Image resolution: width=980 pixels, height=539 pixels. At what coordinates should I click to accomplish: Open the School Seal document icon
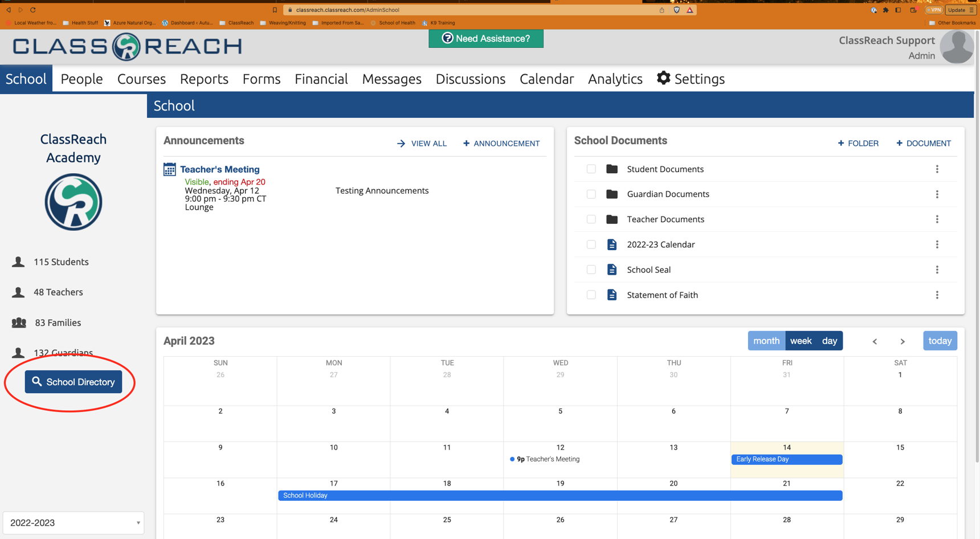coord(612,269)
